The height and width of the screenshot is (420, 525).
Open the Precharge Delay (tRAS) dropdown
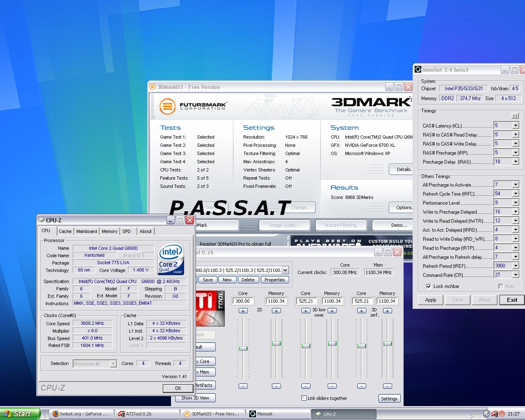(516, 162)
